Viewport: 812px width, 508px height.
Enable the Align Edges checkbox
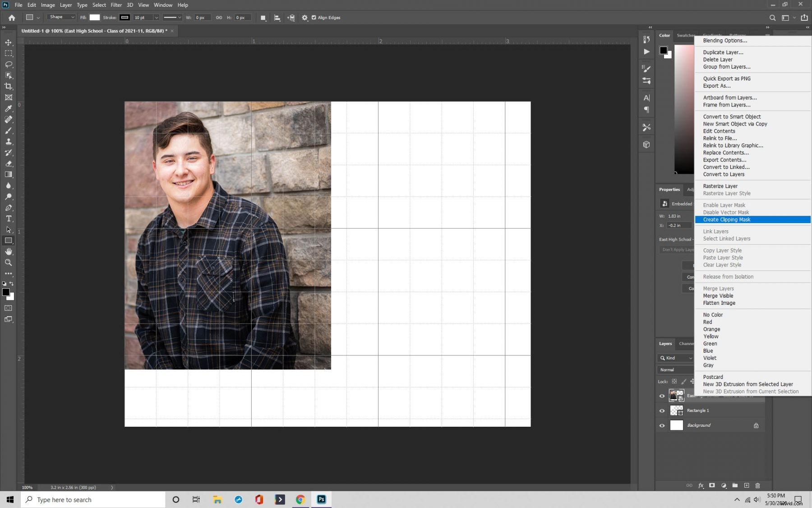314,18
